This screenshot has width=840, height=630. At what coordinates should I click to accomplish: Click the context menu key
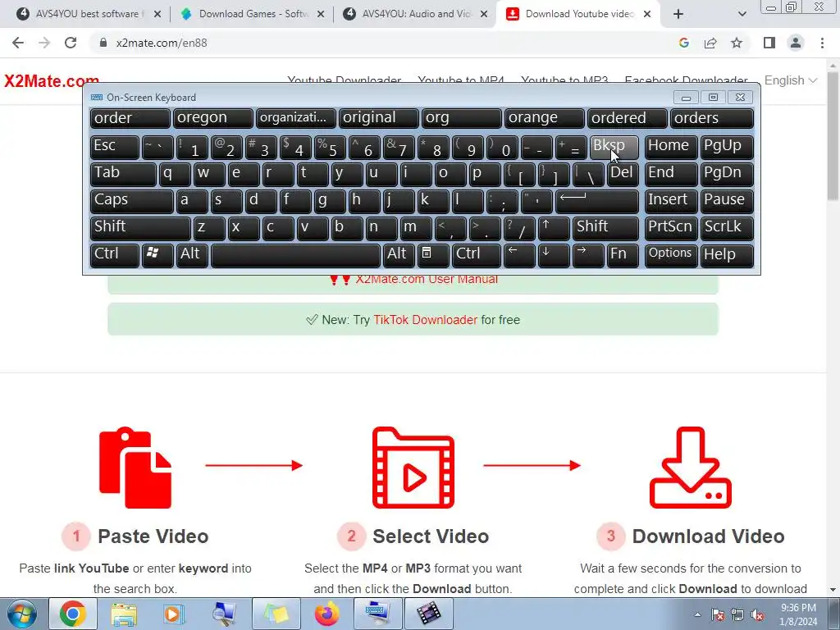pos(433,256)
